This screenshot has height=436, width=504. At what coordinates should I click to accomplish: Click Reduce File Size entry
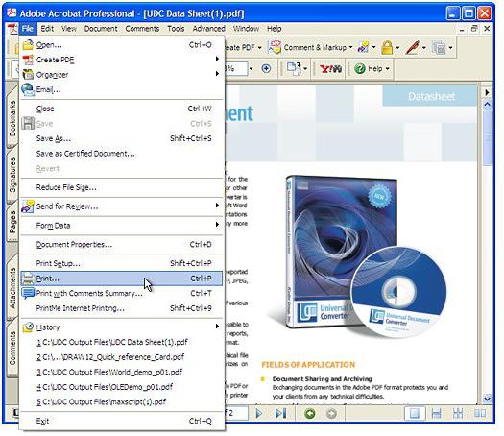click(122, 187)
